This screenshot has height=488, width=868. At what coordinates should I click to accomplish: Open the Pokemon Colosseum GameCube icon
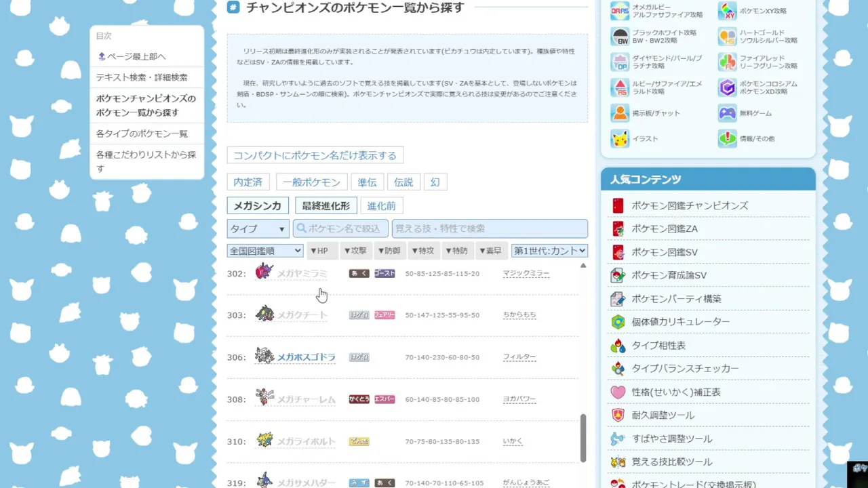pos(728,87)
